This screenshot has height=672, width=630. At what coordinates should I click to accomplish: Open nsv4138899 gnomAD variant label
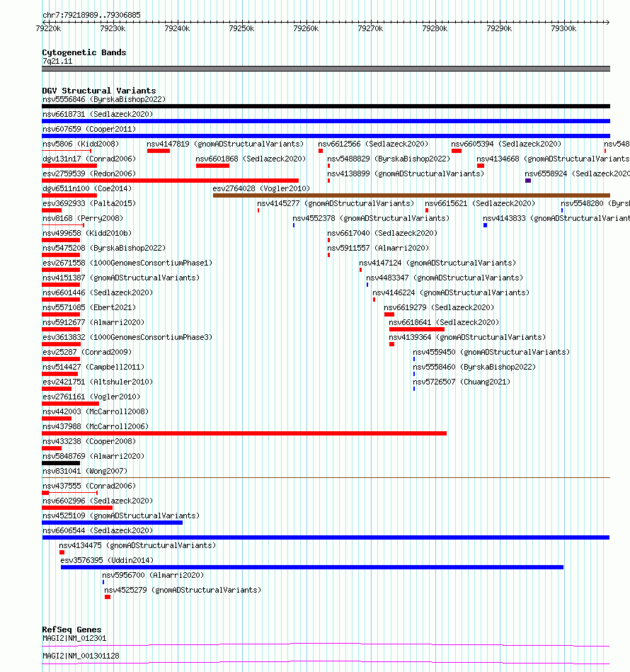tap(406, 173)
